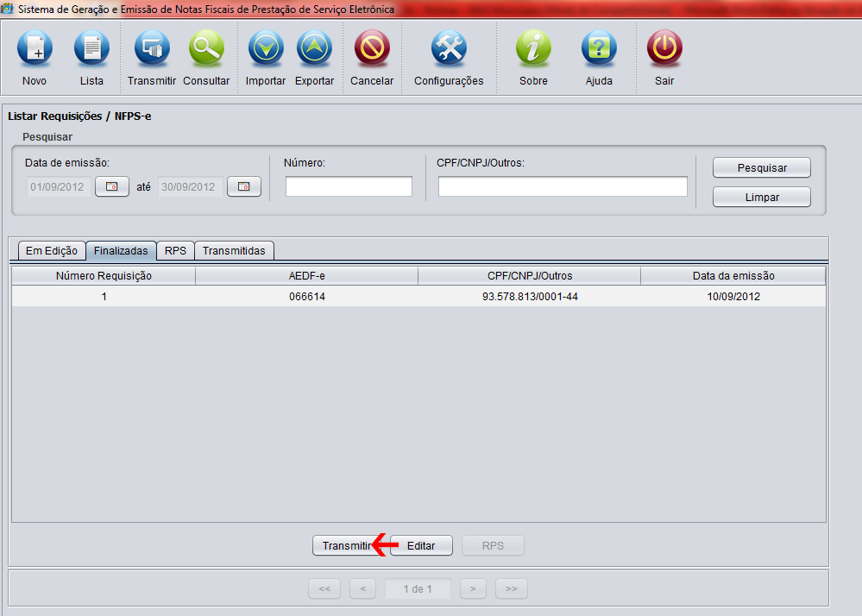Click the page indicator field 1 de 1
Image resolution: width=862 pixels, height=616 pixels.
pos(418,588)
